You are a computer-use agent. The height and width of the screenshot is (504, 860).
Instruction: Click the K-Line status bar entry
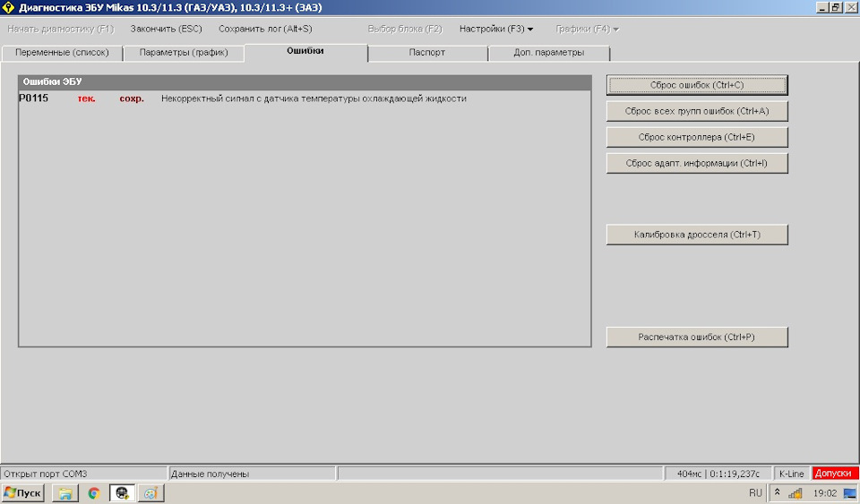[791, 474]
